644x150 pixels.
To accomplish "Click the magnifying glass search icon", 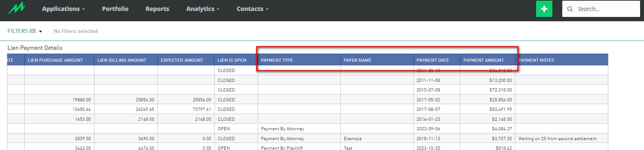I will coord(570,9).
